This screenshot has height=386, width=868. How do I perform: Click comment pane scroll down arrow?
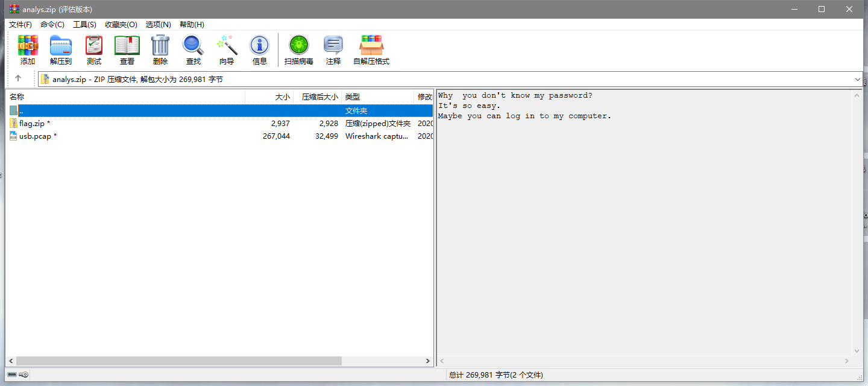857,350
